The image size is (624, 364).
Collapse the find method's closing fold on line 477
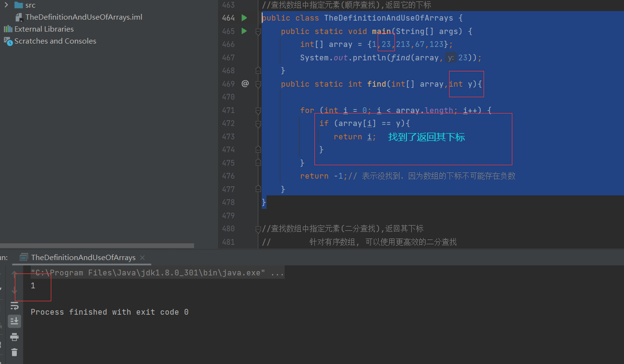pos(258,189)
